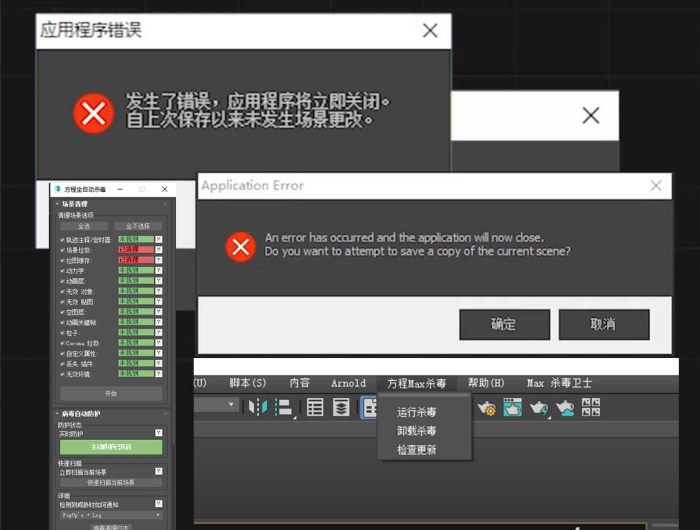Open Rendered Frame Window teapot icon
The image size is (700, 530).
click(512, 407)
